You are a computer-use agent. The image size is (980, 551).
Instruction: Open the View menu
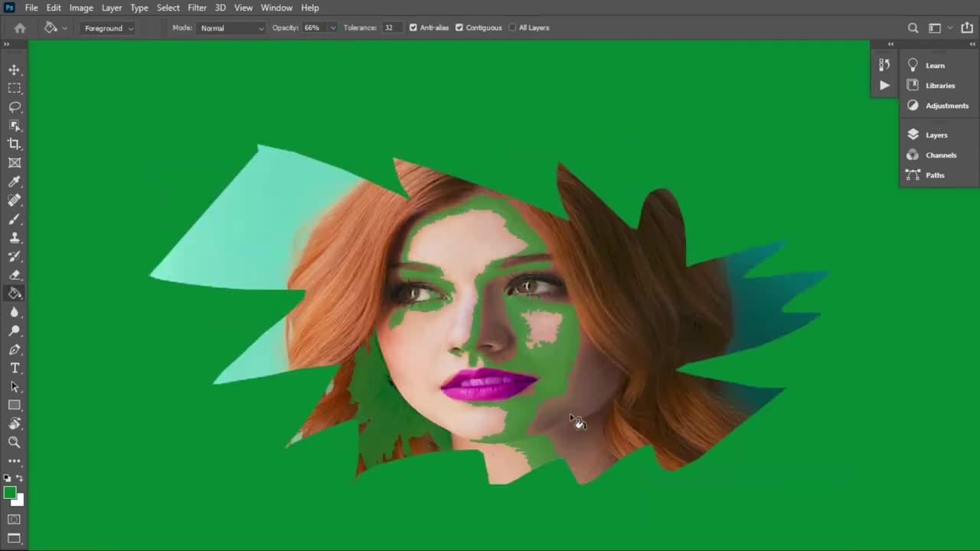[x=243, y=8]
